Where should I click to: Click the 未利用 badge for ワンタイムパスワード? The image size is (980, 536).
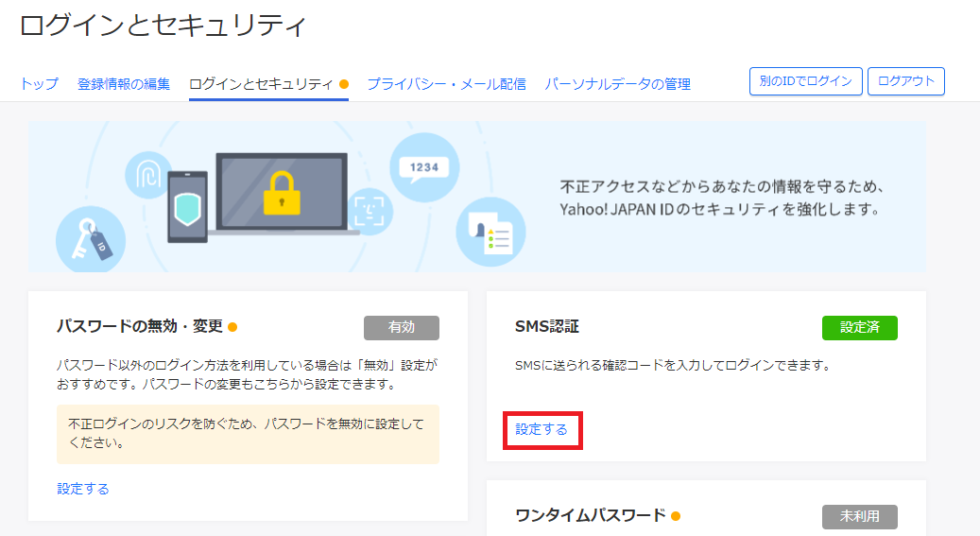(x=859, y=516)
